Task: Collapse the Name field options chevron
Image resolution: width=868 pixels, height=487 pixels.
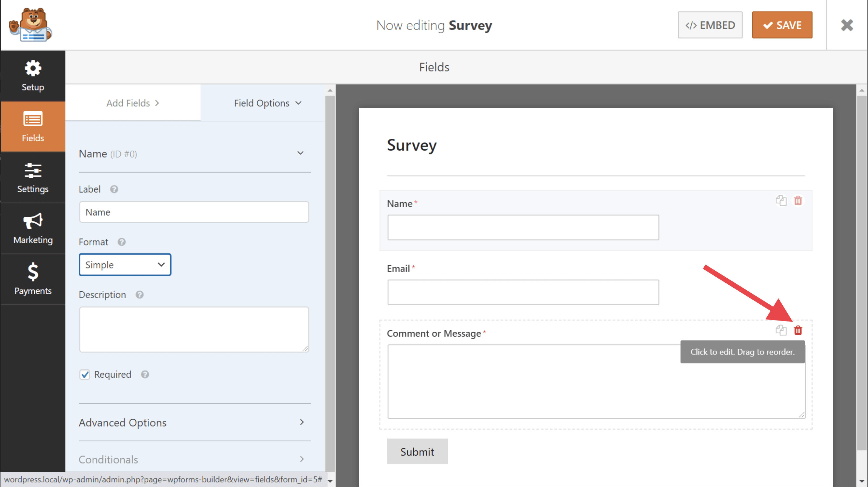Action: [300, 153]
